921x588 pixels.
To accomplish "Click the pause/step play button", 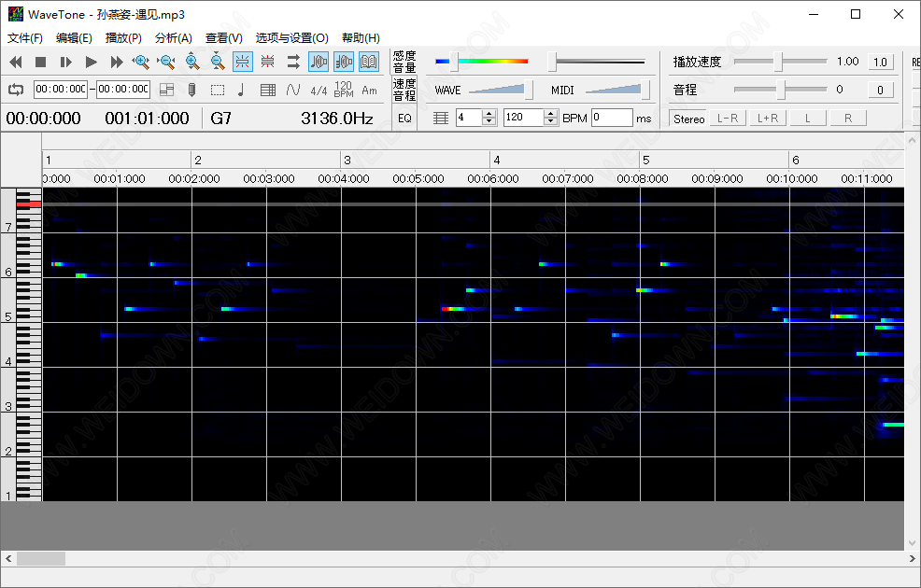I will [x=65, y=62].
